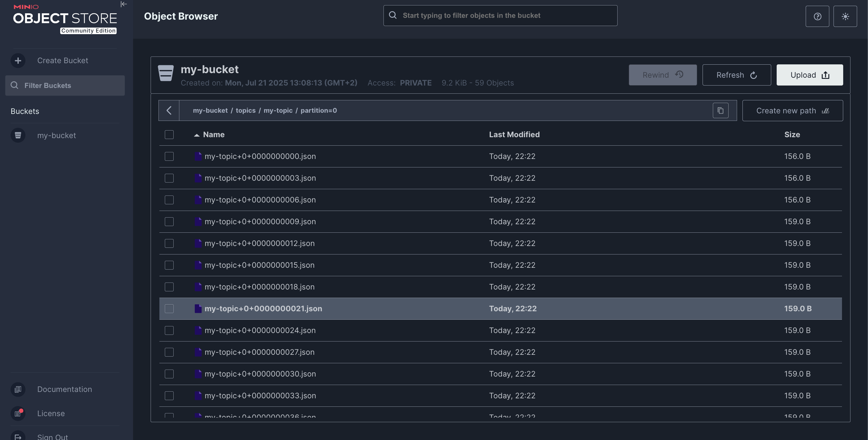Click the file icon of my-topic+0+0000000000.json
The height and width of the screenshot is (440, 868).
pos(198,156)
